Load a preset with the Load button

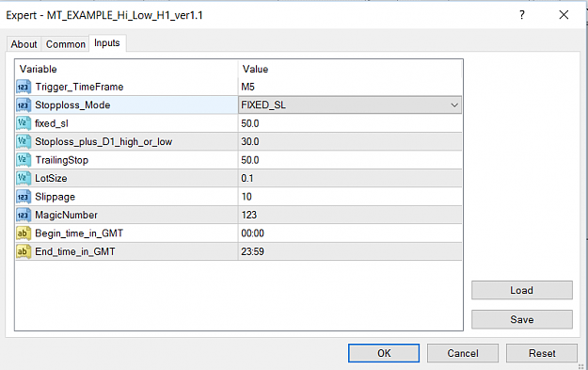[521, 290]
